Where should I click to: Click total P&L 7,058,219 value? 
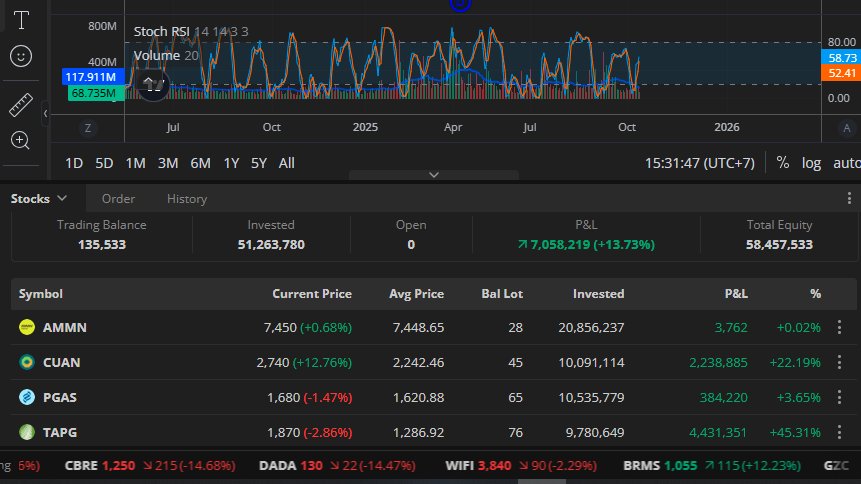coord(586,244)
